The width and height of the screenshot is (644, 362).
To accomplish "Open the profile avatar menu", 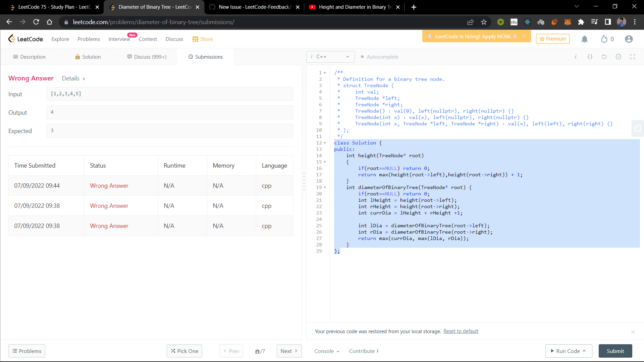I will point(629,39).
